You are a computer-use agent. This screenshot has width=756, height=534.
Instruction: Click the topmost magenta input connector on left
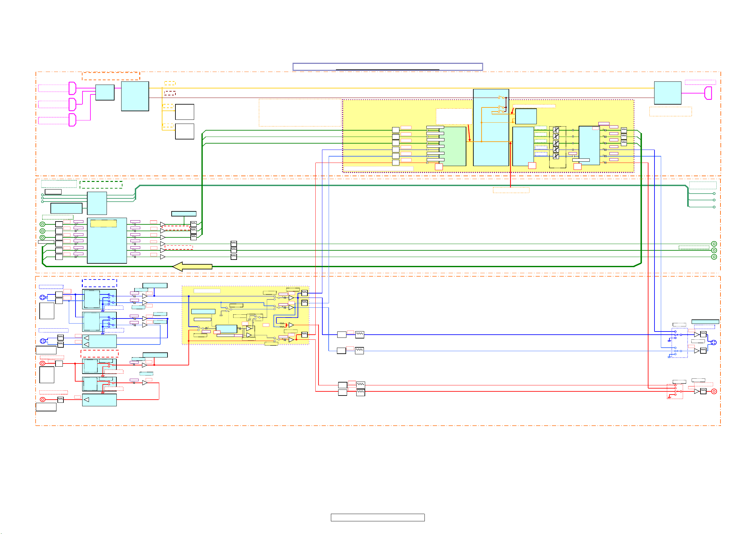pyautogui.click(x=72, y=88)
